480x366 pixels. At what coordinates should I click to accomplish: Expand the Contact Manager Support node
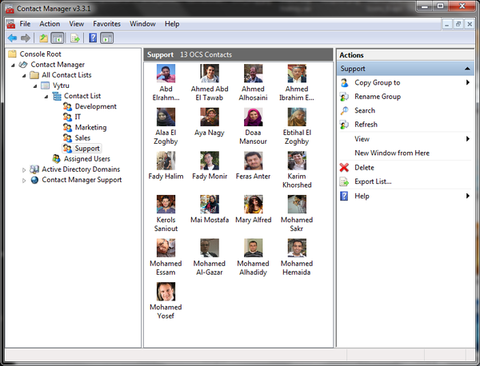pyautogui.click(x=24, y=181)
